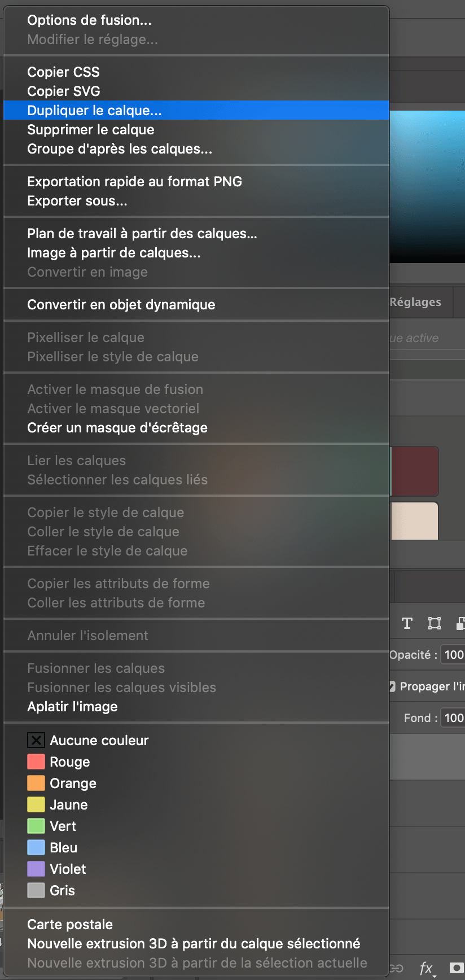The height and width of the screenshot is (980, 465).
Task: Click the shape layer filter icon
Action: pos(434,623)
